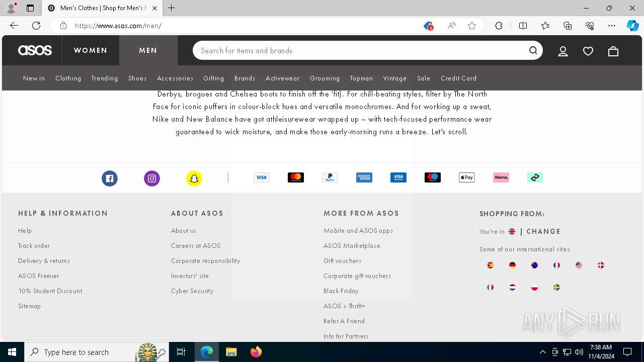Open the ASOS Facebook page icon
Image resolution: width=644 pixels, height=362 pixels.
click(x=110, y=178)
